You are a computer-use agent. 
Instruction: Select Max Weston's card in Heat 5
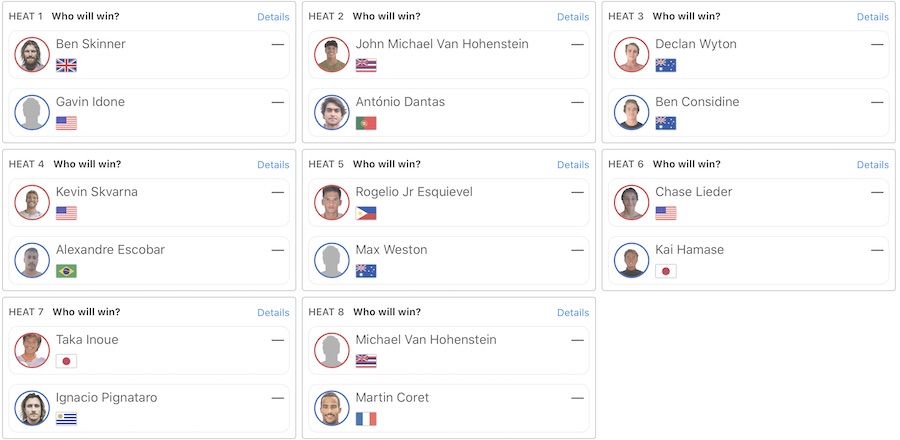click(x=450, y=260)
